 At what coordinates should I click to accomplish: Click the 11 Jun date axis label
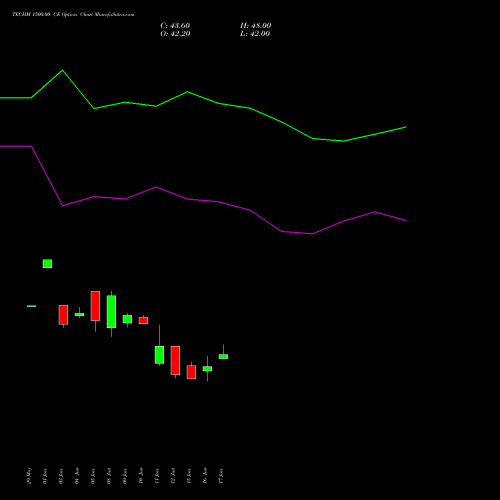click(157, 476)
